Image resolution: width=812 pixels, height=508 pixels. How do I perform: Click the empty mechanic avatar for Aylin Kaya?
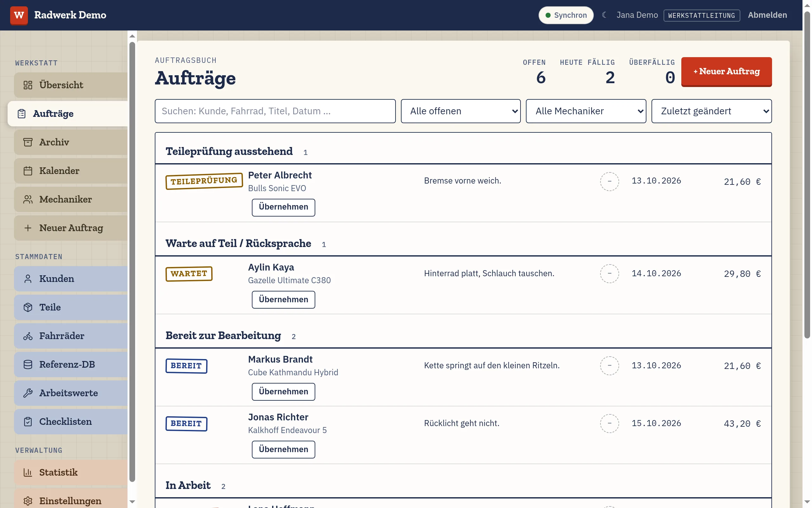click(609, 273)
